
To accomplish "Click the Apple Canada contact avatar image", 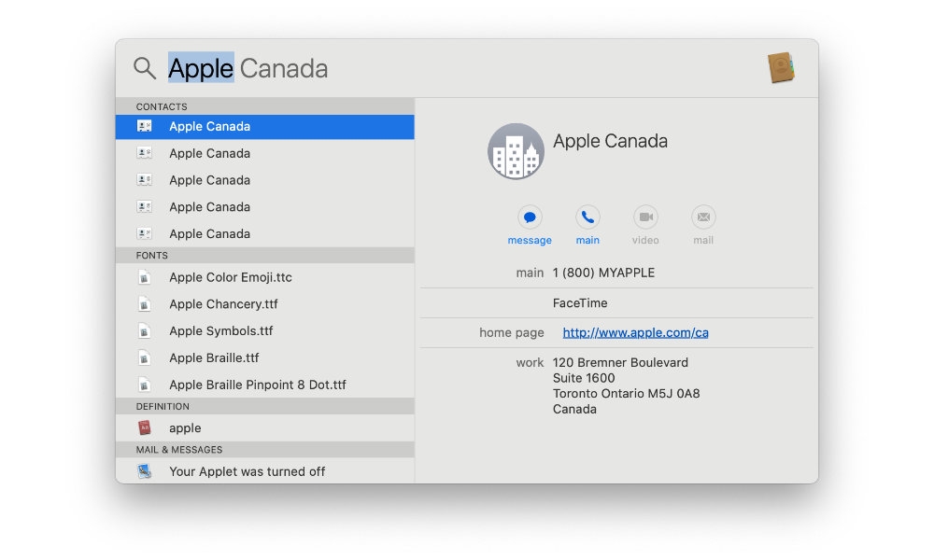I will coord(515,150).
